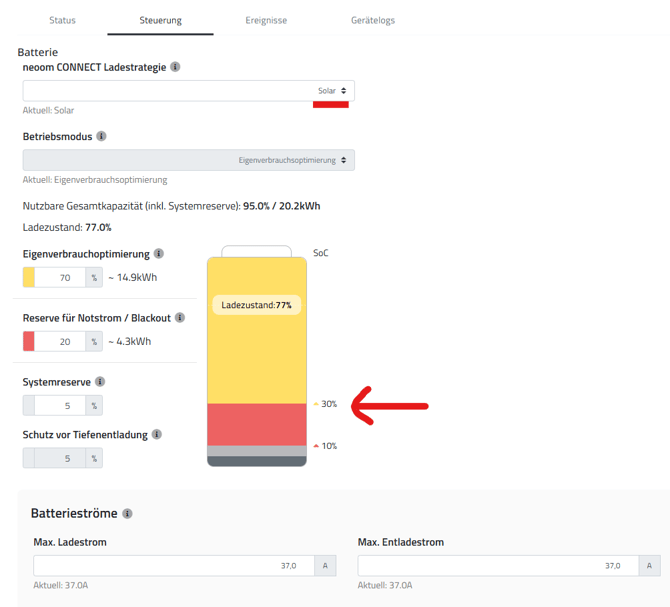Click the Max. Entladestrom input field
This screenshot has width=670, height=607.
(498, 566)
